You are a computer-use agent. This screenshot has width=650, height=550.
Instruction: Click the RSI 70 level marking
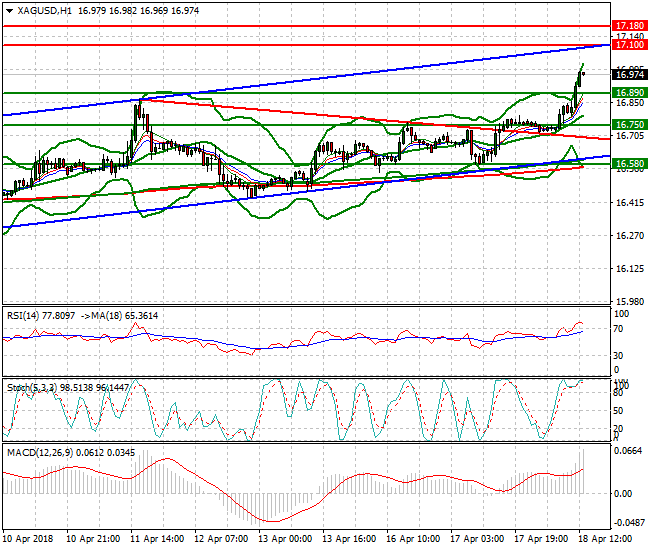pyautogui.click(x=618, y=329)
